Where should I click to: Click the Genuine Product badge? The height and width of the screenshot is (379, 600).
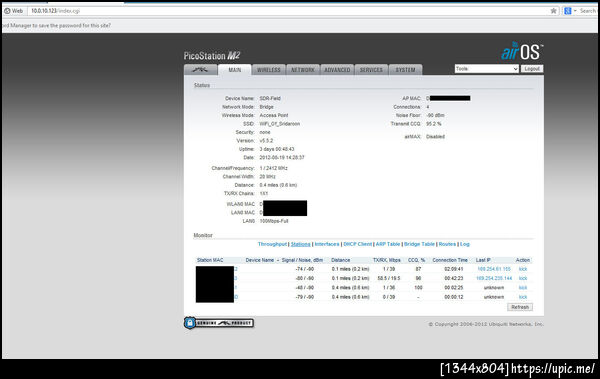pos(218,323)
